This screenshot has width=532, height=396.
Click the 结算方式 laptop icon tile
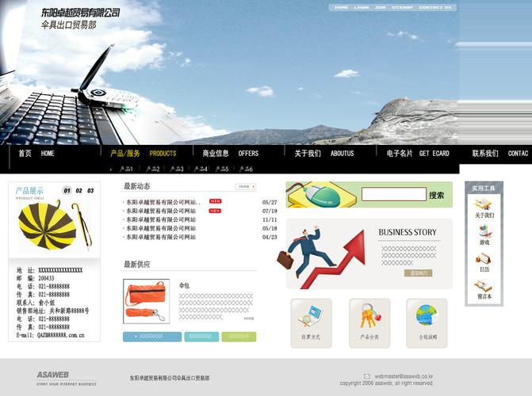[311, 323]
